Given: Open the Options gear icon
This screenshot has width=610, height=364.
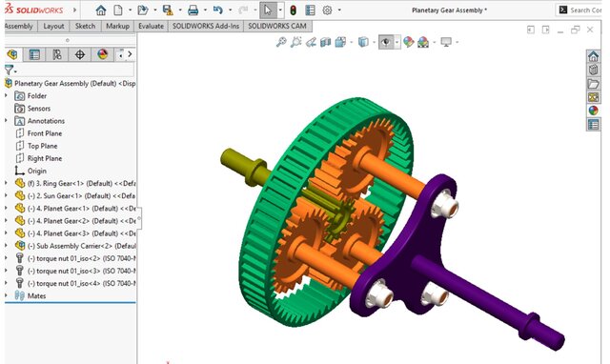Looking at the screenshot, I should click(327, 10).
